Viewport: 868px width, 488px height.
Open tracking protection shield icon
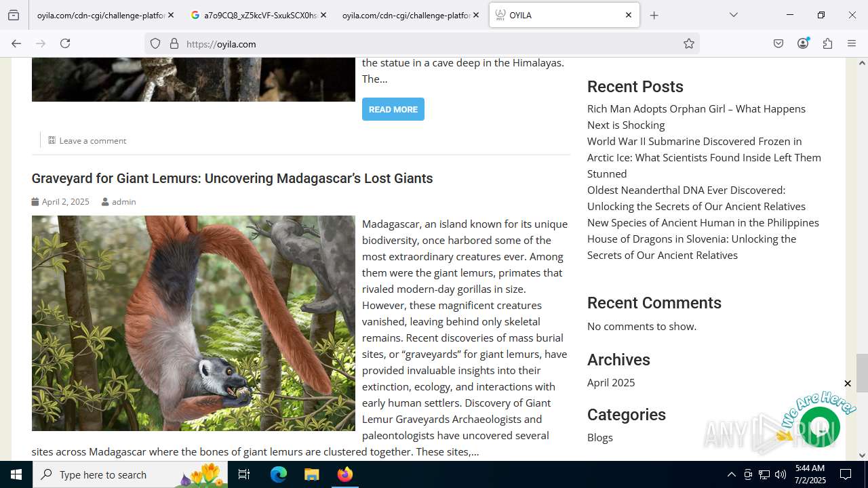click(155, 44)
